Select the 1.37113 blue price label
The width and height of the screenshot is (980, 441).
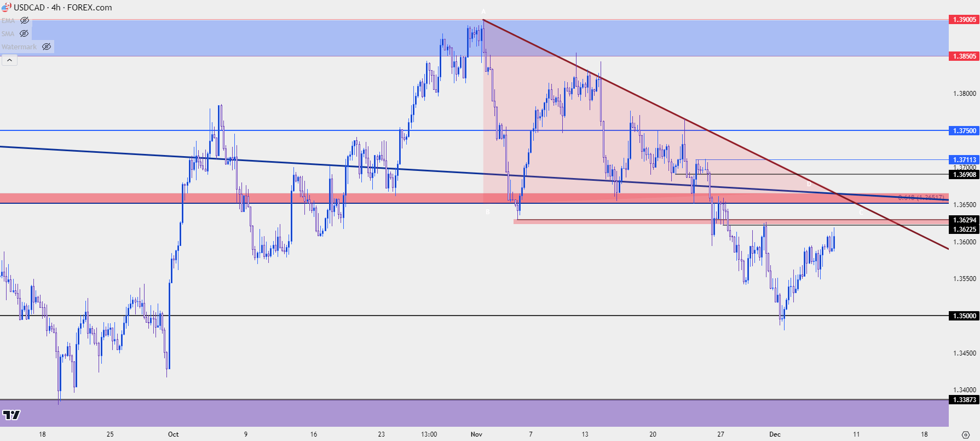[964, 159]
